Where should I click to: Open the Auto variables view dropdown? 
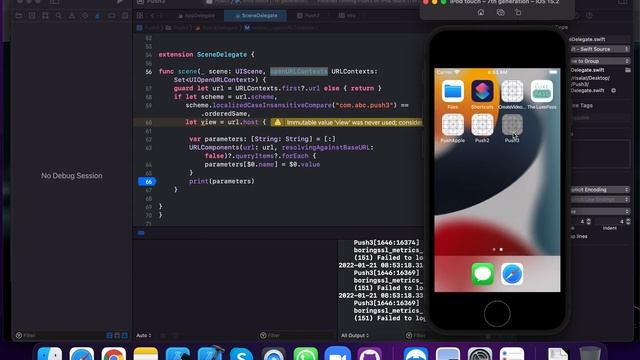click(144, 336)
